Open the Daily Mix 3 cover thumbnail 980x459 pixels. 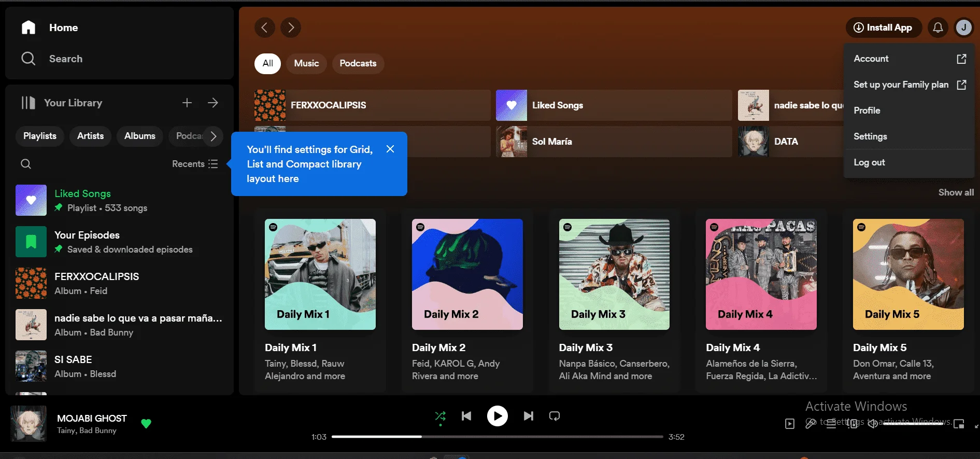(614, 274)
